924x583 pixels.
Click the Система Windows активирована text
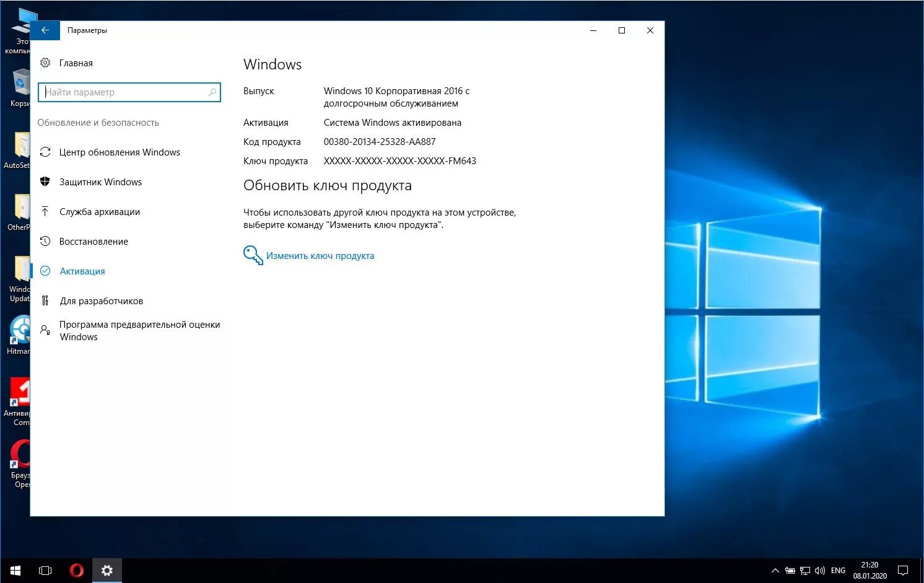click(393, 122)
